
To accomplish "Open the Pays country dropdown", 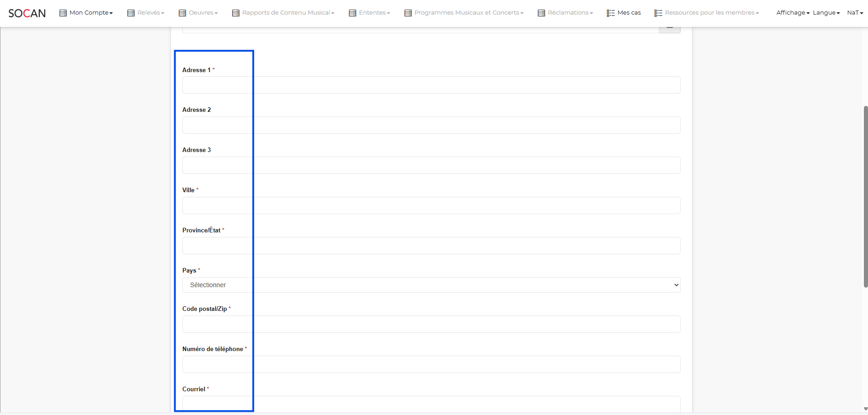I will 431,285.
